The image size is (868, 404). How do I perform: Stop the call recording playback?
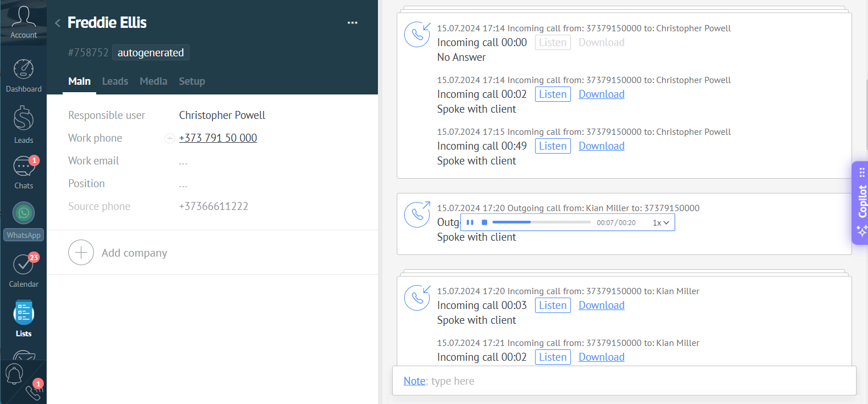(x=484, y=222)
